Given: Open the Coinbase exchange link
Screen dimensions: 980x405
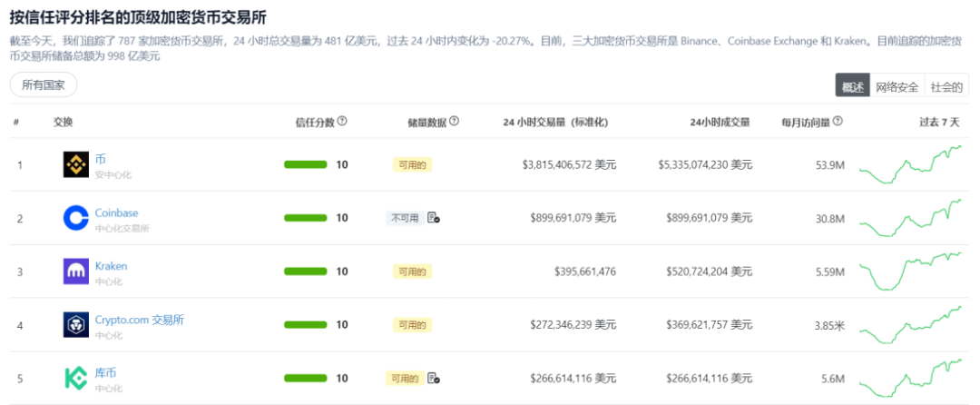Looking at the screenshot, I should point(117,212).
